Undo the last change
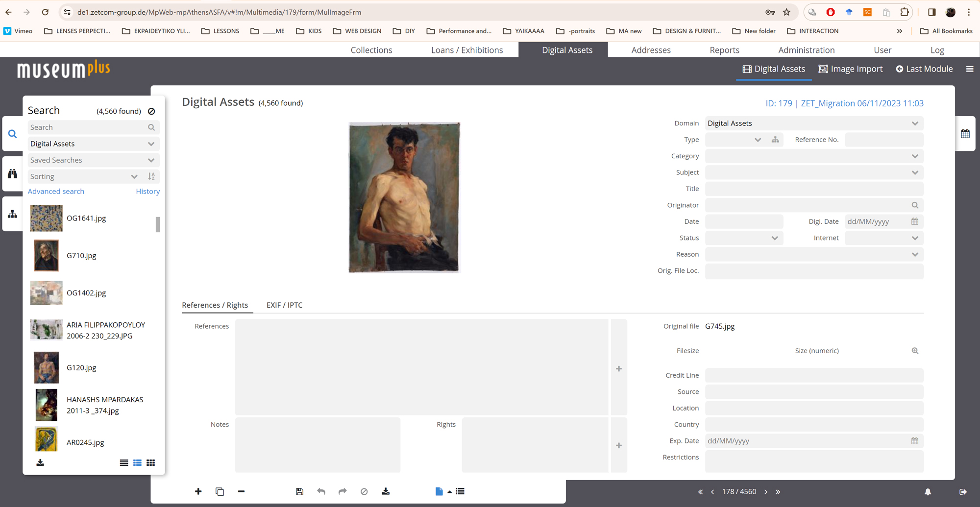Viewport: 980px width, 507px height. pos(321,491)
